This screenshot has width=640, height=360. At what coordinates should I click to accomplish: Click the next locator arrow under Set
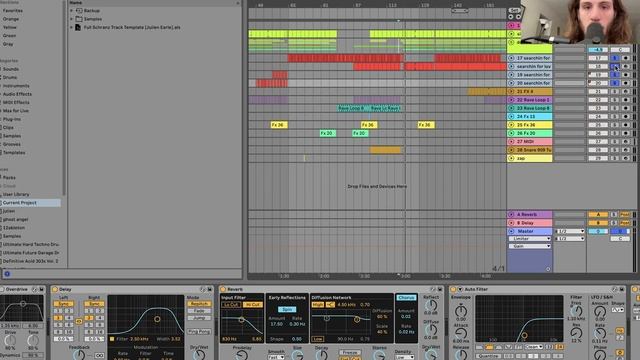pyautogui.click(x=518, y=17)
